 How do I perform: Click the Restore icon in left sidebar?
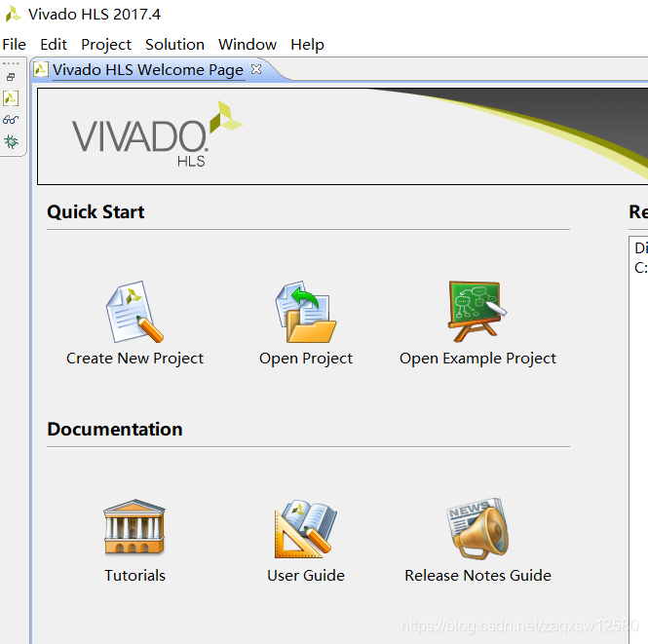tap(11, 77)
